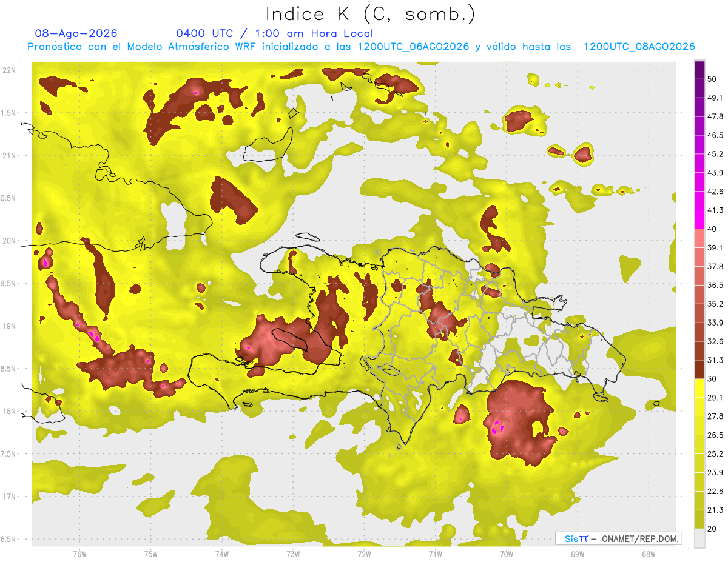Select the '08-Ago-2026' date text
Viewport: 728px width, 562px height.
76,33
